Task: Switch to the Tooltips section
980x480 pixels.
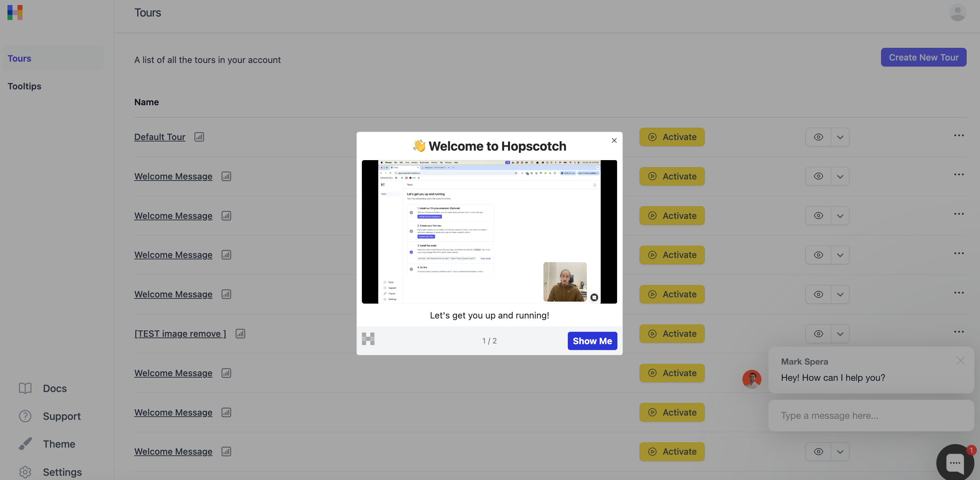Action: pos(24,86)
